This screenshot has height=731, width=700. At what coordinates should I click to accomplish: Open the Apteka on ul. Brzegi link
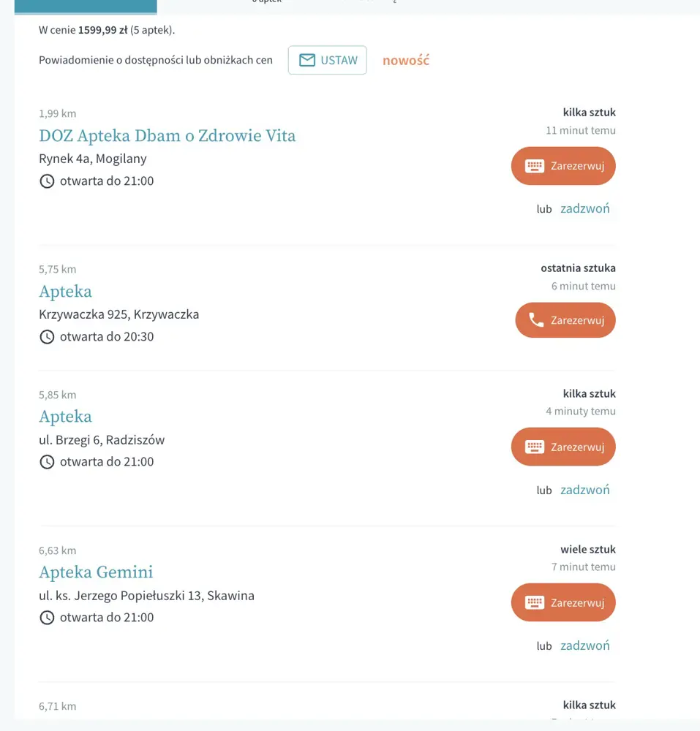pos(65,417)
